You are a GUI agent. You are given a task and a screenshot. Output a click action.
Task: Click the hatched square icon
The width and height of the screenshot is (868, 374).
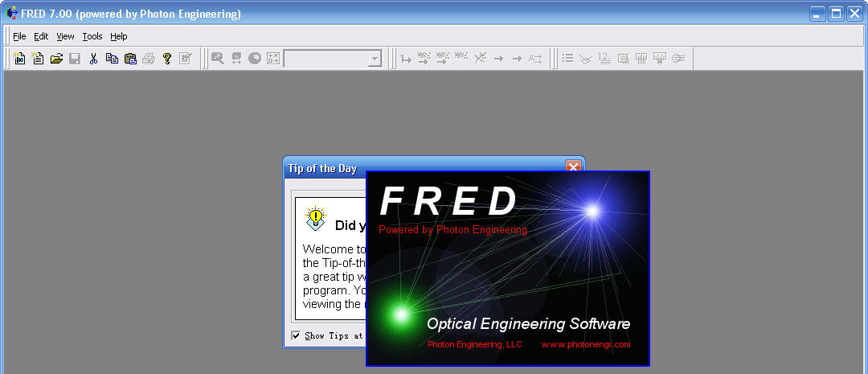click(x=624, y=58)
